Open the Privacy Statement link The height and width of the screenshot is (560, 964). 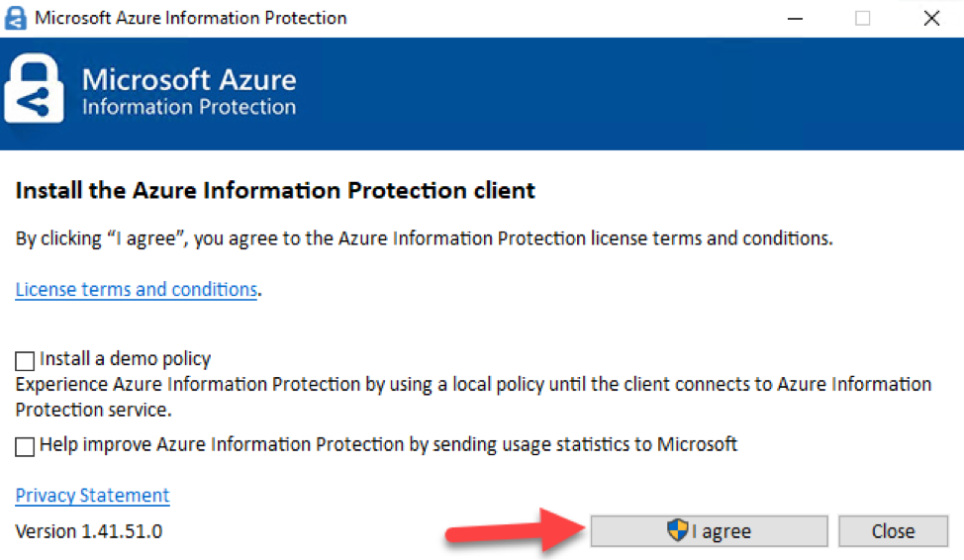coord(92,495)
